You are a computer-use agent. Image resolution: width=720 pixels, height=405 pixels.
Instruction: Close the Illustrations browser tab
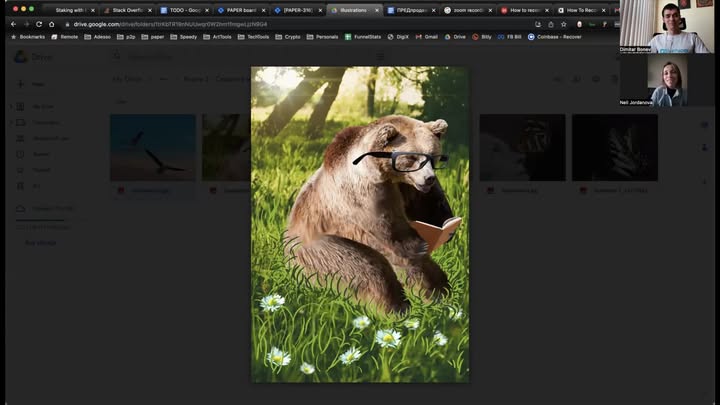point(377,10)
